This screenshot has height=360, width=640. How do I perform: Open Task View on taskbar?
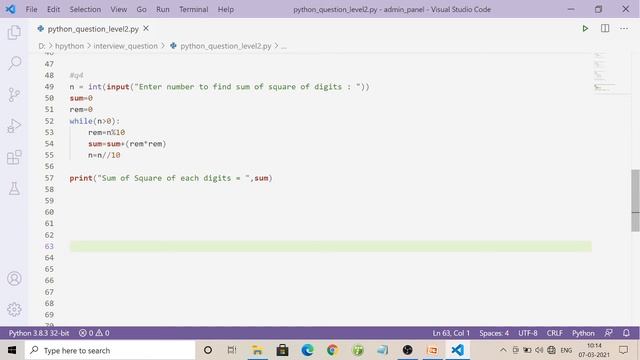[x=232, y=350]
